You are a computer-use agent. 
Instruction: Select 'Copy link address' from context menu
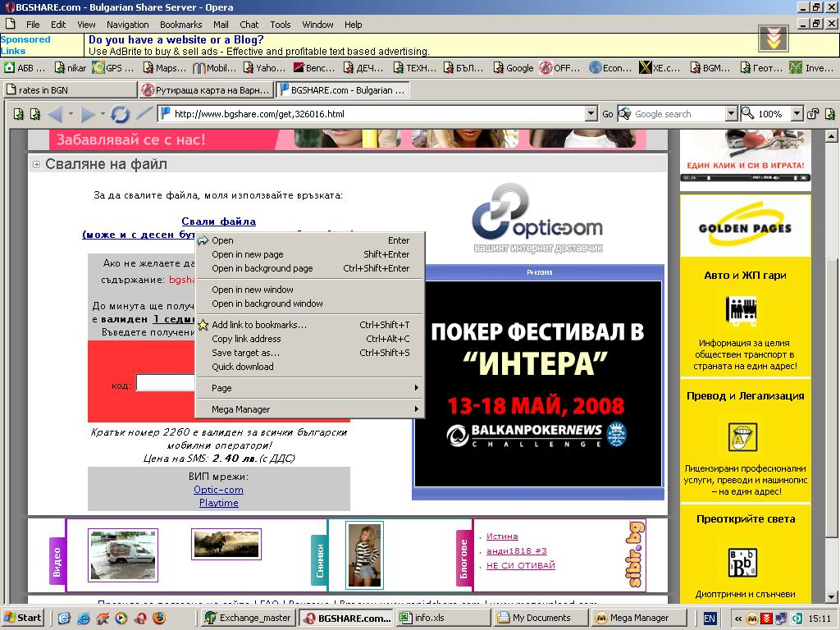[246, 339]
